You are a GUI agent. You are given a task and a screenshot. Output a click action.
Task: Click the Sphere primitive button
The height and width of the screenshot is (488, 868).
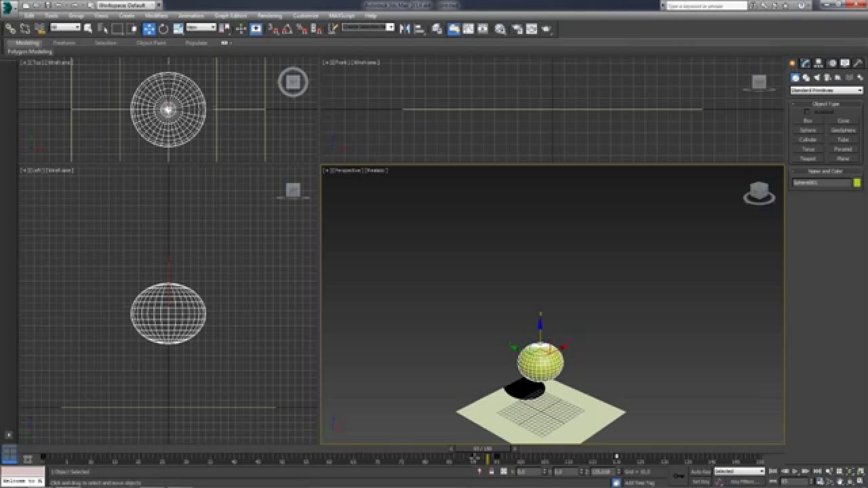[x=808, y=130]
